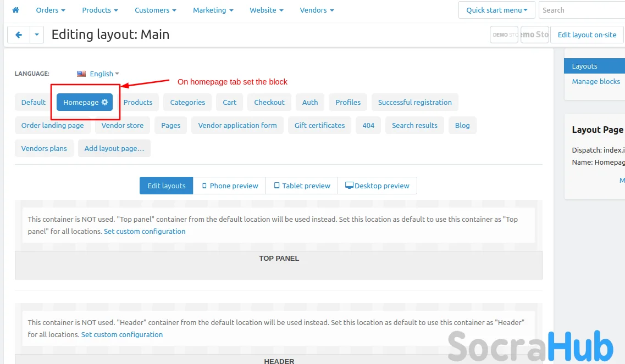Select the Successful registration tab

[x=415, y=102]
